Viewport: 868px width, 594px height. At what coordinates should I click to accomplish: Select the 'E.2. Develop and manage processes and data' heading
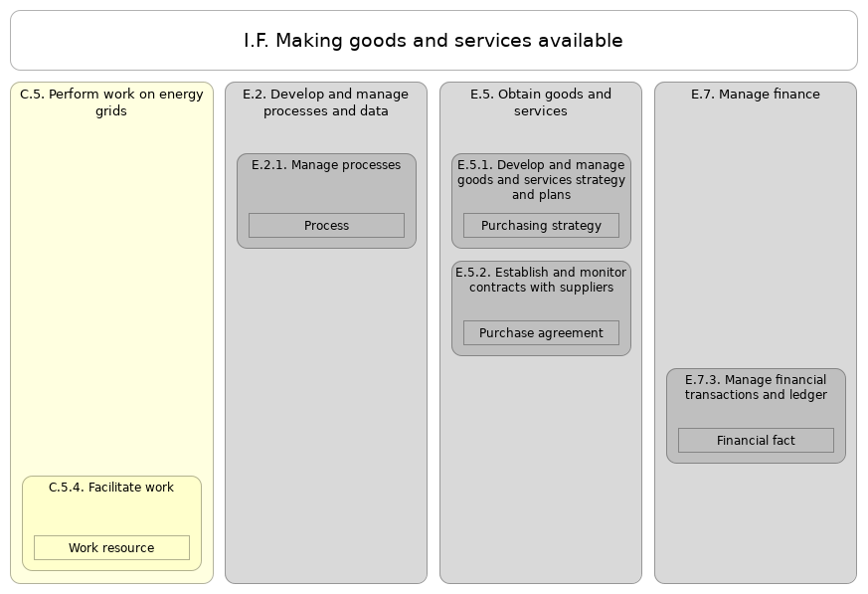(325, 102)
